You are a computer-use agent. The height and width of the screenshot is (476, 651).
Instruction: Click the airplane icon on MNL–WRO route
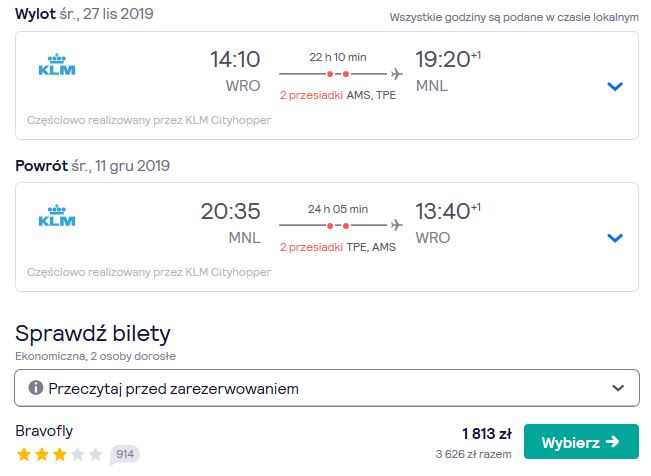(x=396, y=226)
